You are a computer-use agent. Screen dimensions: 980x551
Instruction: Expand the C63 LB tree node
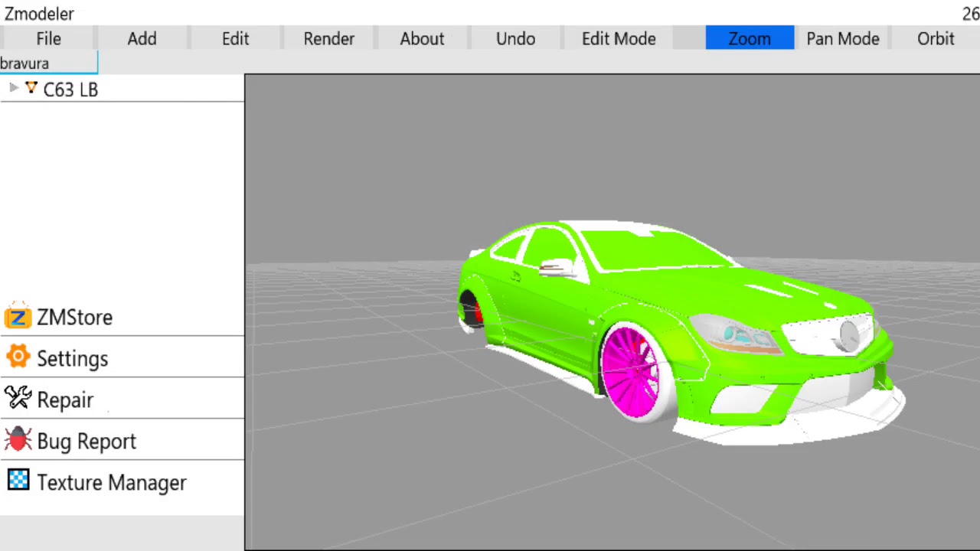[x=13, y=88]
